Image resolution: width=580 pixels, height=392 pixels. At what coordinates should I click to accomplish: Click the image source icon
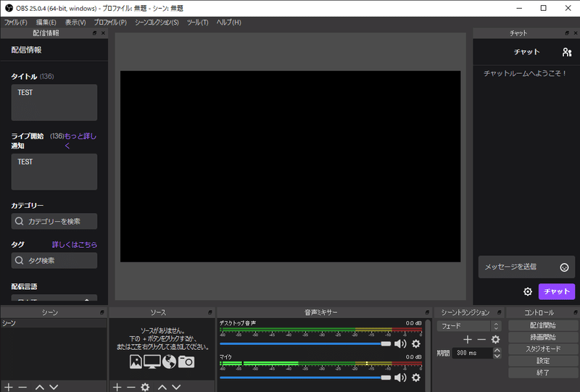click(x=136, y=362)
